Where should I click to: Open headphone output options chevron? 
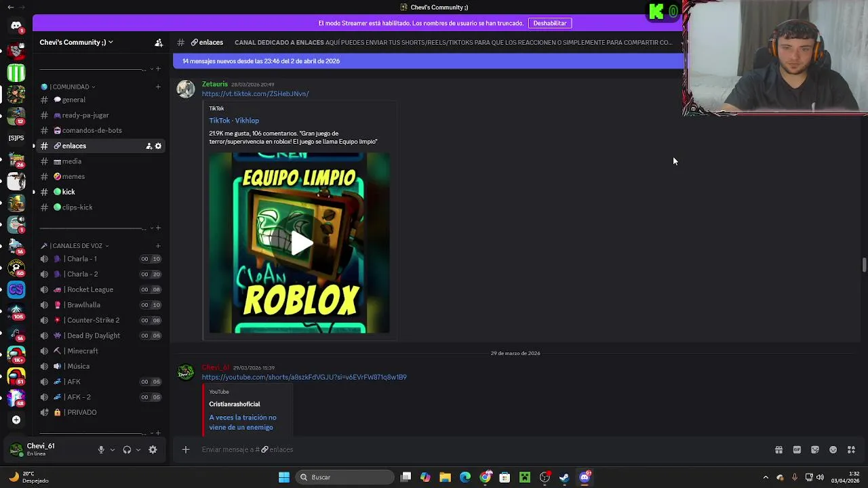pos(138,449)
